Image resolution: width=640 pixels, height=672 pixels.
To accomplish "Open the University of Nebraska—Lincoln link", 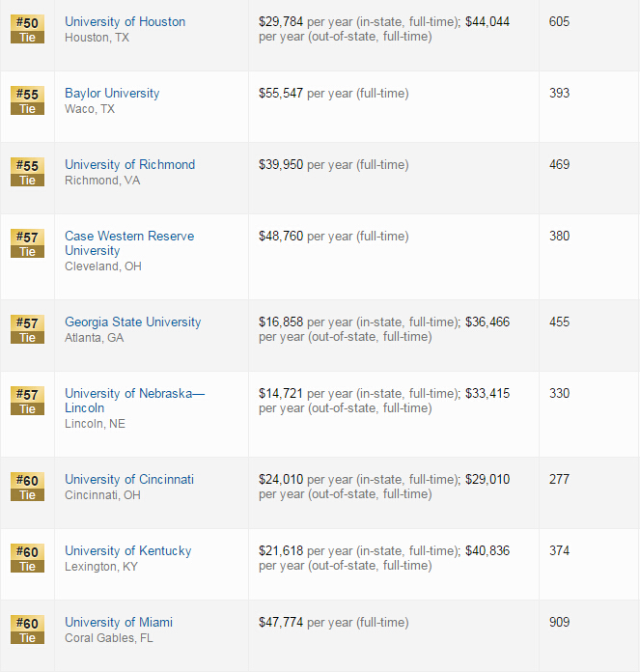I will click(x=134, y=401).
